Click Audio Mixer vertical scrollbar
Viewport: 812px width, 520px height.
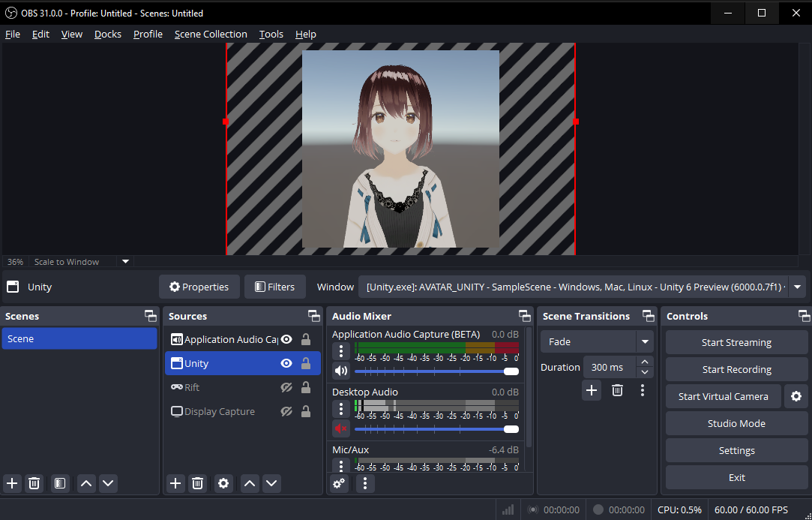pyautogui.click(x=529, y=386)
